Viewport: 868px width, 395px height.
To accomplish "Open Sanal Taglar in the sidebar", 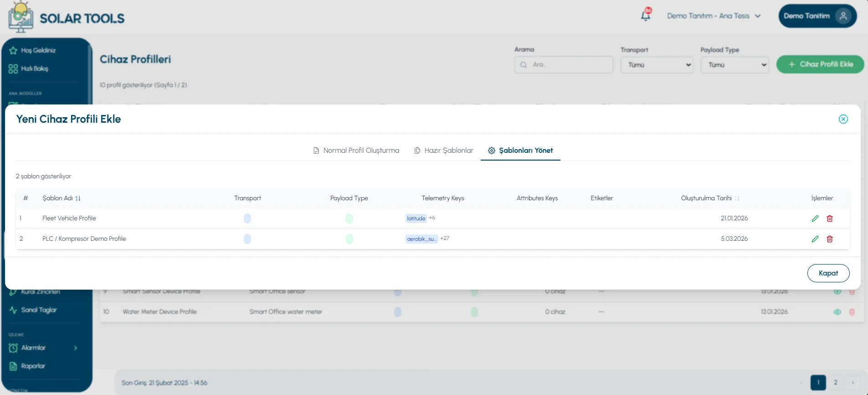I will 39,310.
